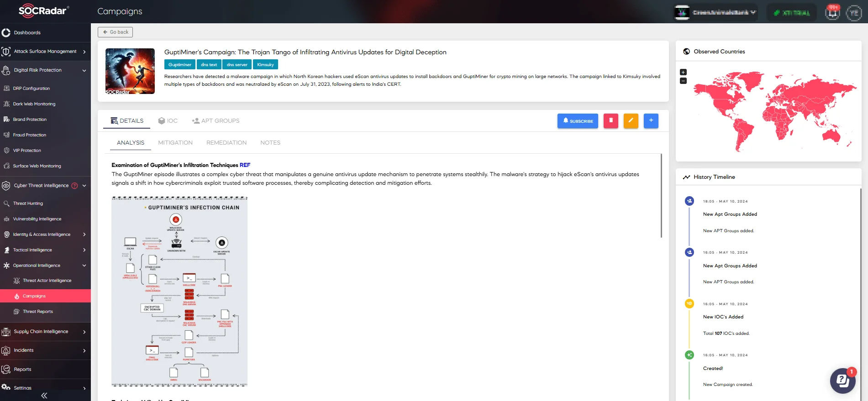
Task: Collapse Digital Risk Protection menu
Action: (x=45, y=70)
